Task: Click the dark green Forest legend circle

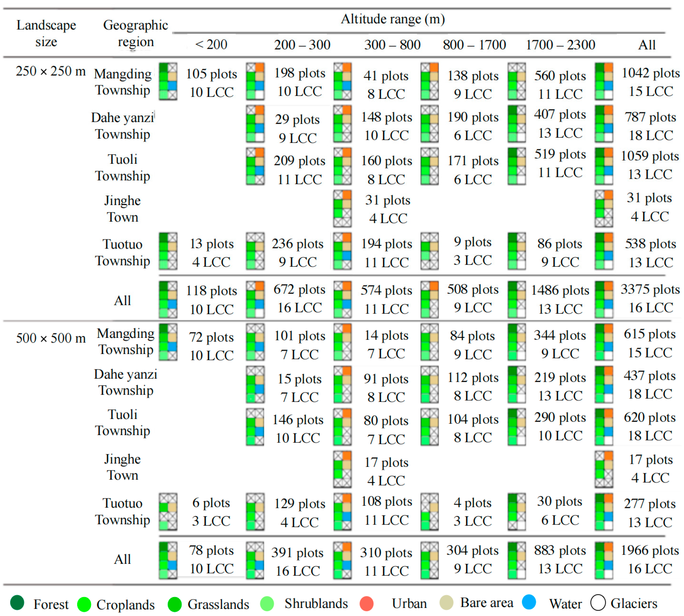Action: pyautogui.click(x=17, y=602)
